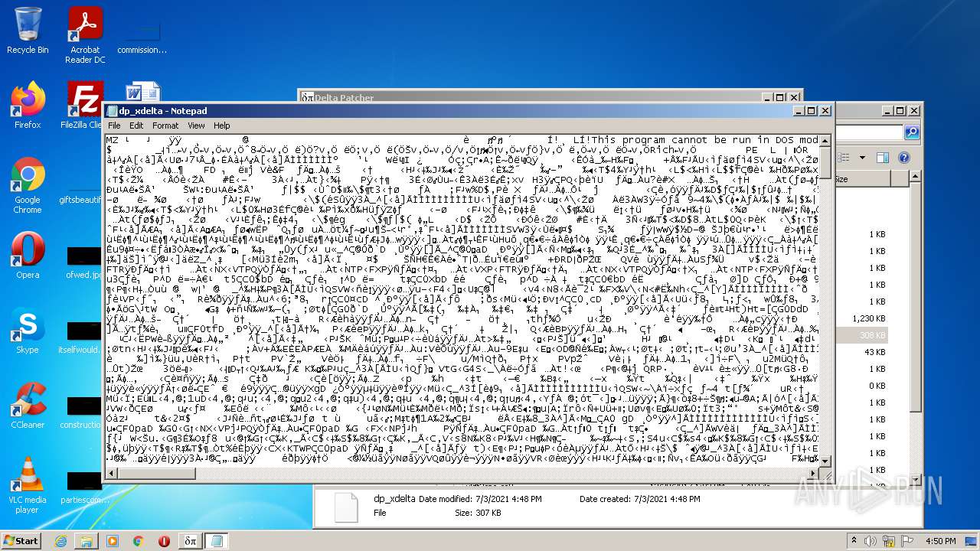Open Explorer help question mark icon
The width and height of the screenshot is (980, 551).
(x=903, y=158)
